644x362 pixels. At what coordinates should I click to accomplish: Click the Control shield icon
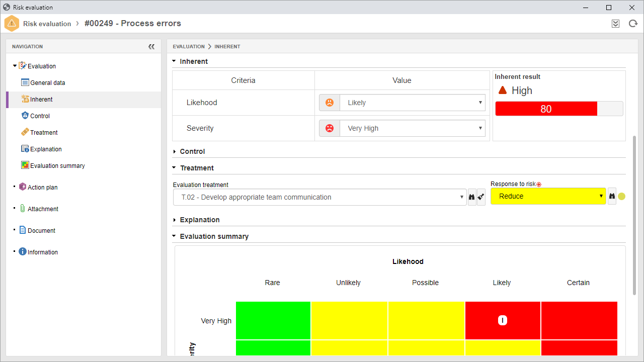point(25,116)
